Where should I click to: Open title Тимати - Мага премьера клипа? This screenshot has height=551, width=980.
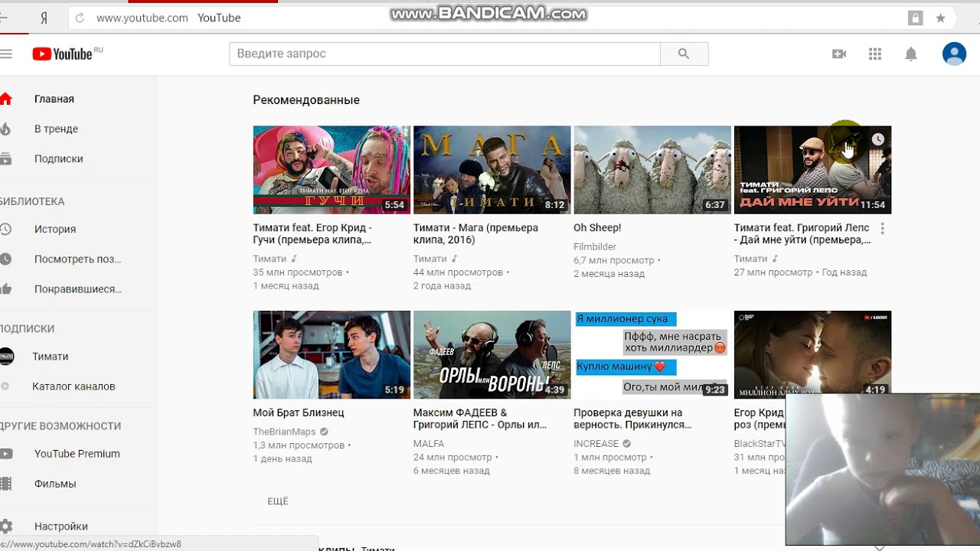[x=475, y=233]
